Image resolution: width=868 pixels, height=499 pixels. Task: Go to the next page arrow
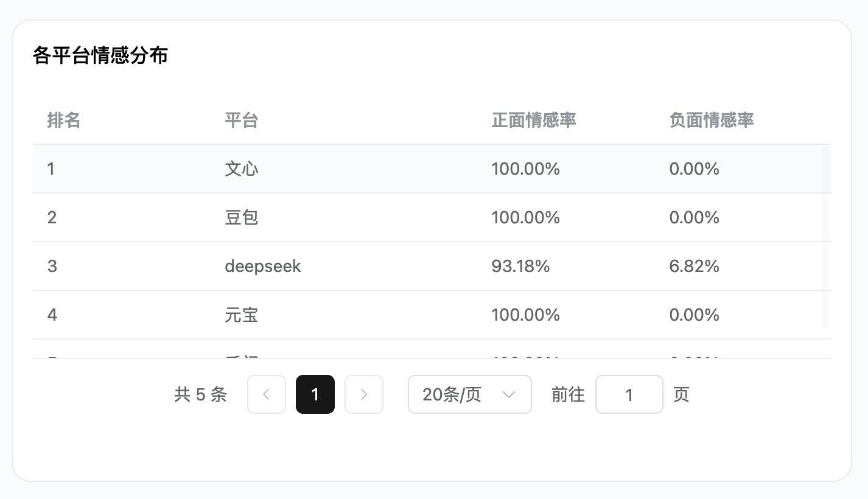click(x=364, y=394)
